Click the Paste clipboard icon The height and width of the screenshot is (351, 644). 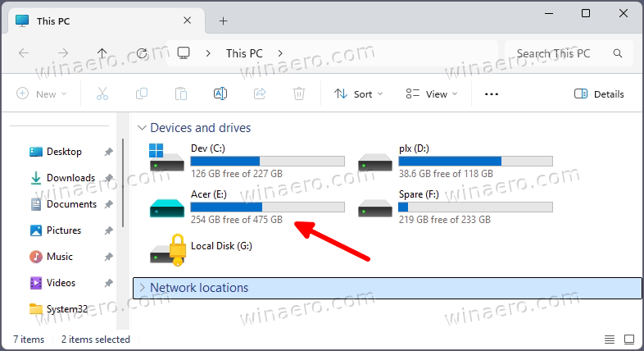point(181,93)
